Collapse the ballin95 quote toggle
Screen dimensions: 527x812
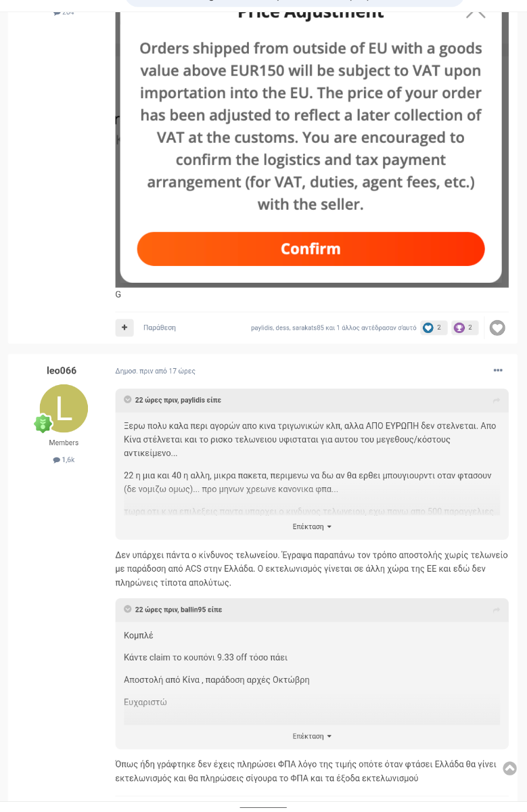click(x=127, y=610)
